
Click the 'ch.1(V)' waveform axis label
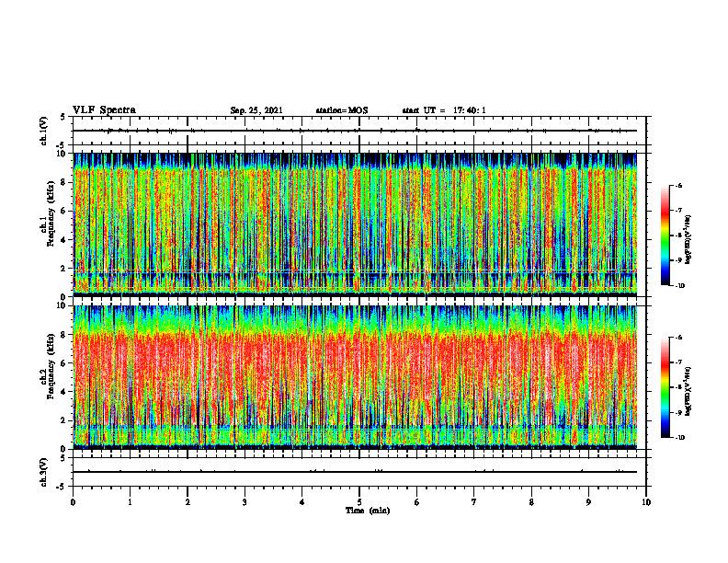[x=43, y=131]
